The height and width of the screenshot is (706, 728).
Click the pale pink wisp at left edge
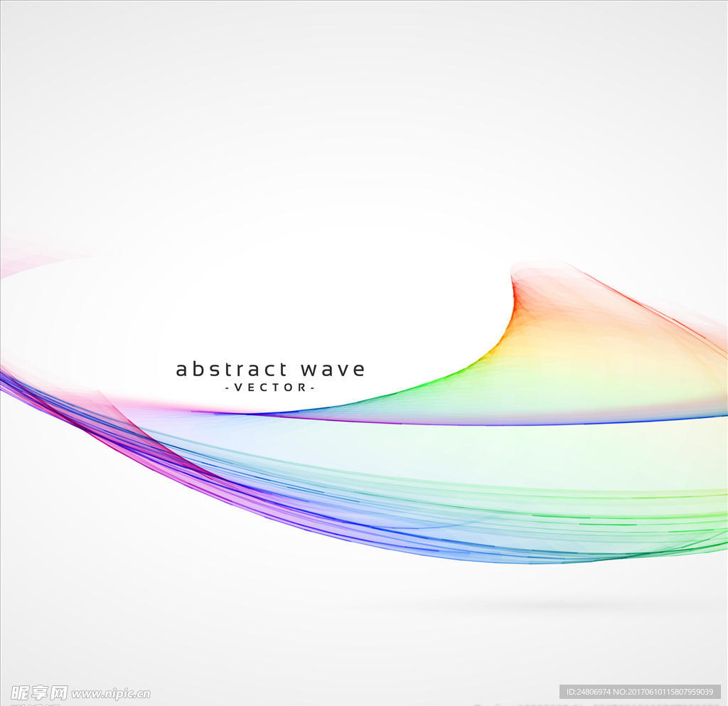click(28, 256)
